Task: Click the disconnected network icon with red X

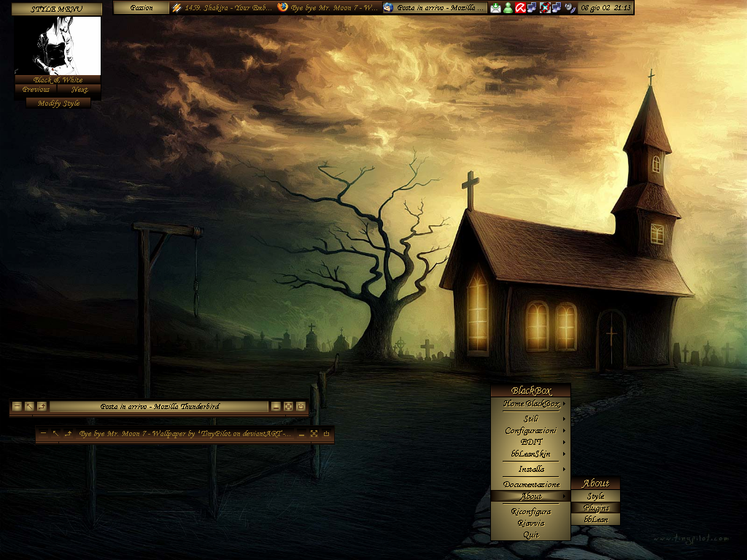Action: tap(545, 7)
